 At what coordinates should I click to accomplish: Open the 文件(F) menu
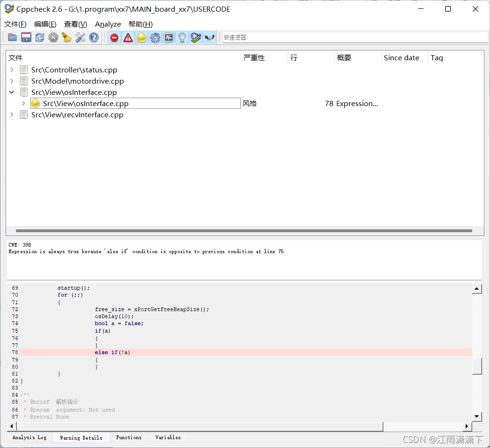pos(15,24)
